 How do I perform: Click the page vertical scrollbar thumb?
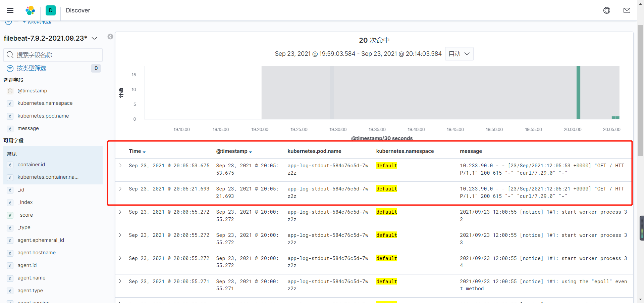coord(640,91)
